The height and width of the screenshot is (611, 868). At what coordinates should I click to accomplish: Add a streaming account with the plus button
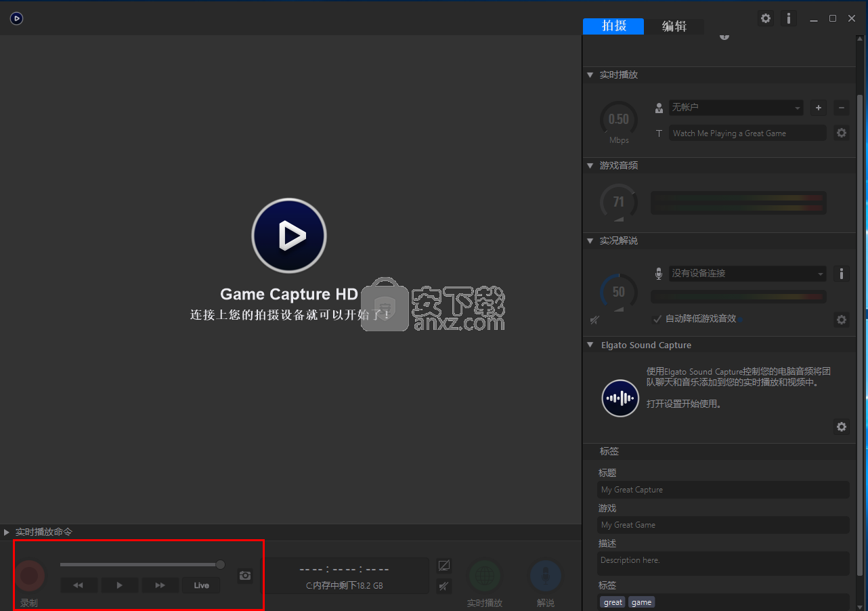[818, 107]
